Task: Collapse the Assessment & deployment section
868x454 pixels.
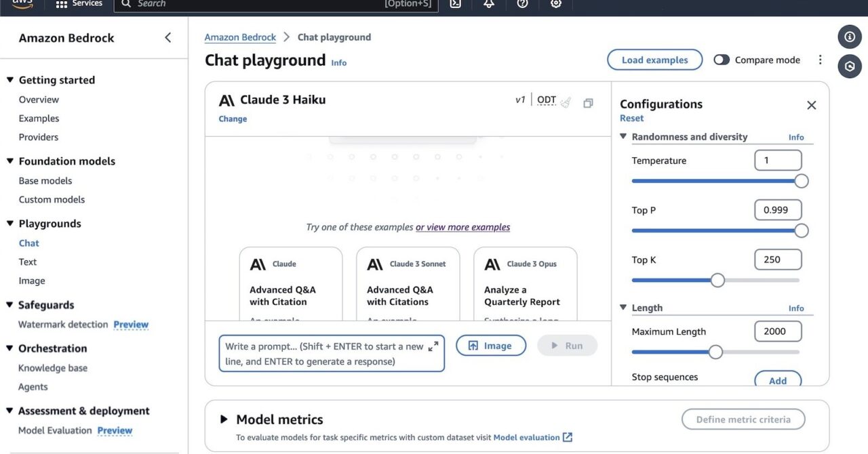Action: pyautogui.click(x=10, y=411)
